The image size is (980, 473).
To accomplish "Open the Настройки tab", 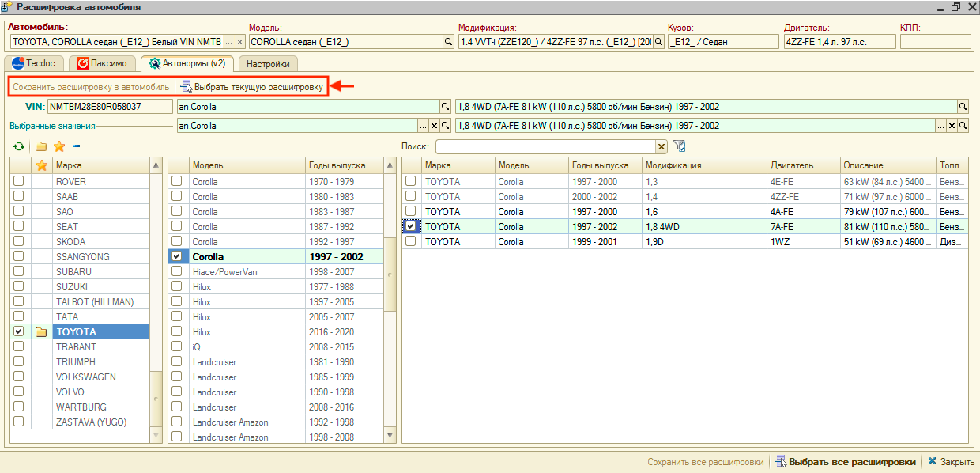I will pos(268,64).
